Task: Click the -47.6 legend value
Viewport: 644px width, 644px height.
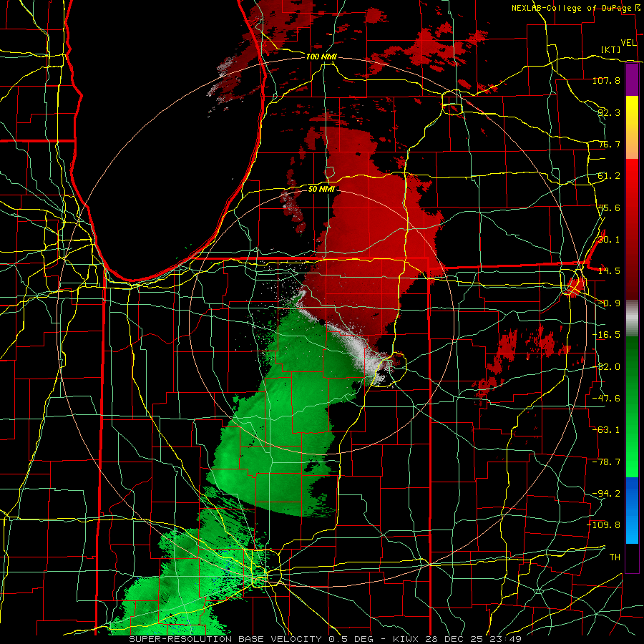Action: point(606,399)
